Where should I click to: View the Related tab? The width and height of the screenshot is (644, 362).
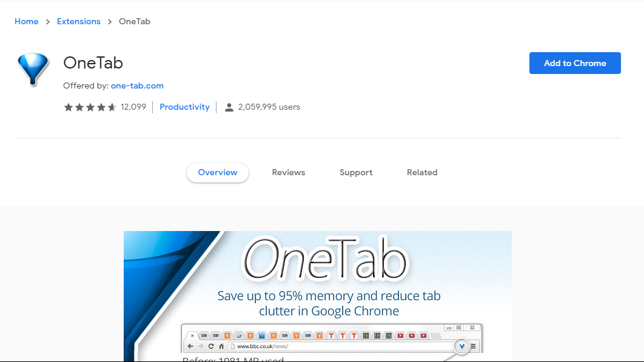tap(422, 172)
